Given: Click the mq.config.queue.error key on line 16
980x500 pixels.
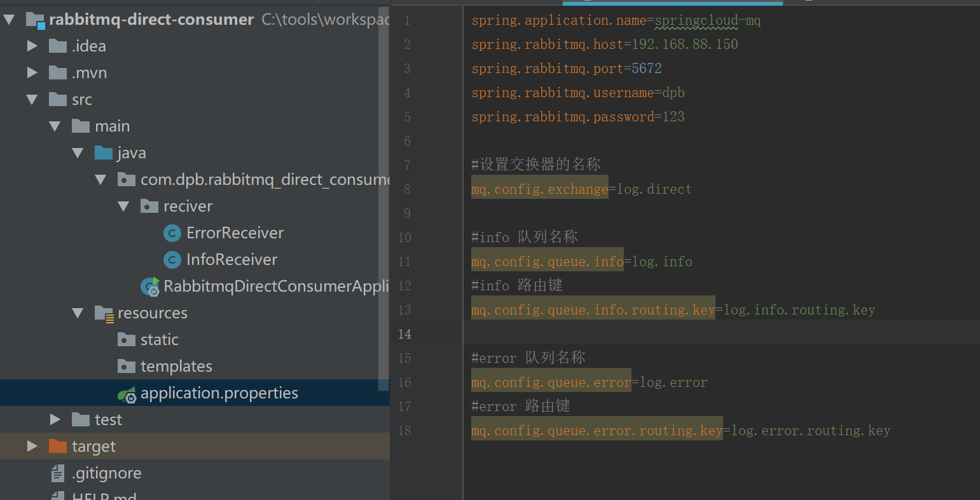Looking at the screenshot, I should pyautogui.click(x=551, y=382).
